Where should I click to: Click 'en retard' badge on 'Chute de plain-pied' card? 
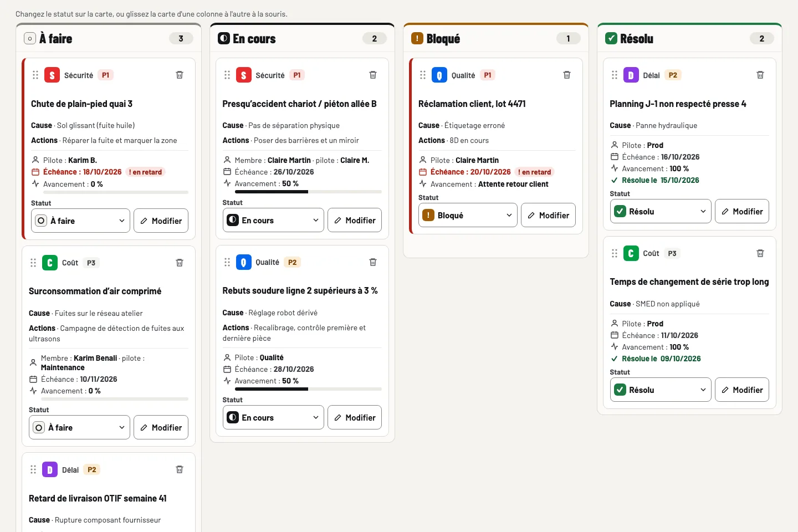tap(146, 172)
